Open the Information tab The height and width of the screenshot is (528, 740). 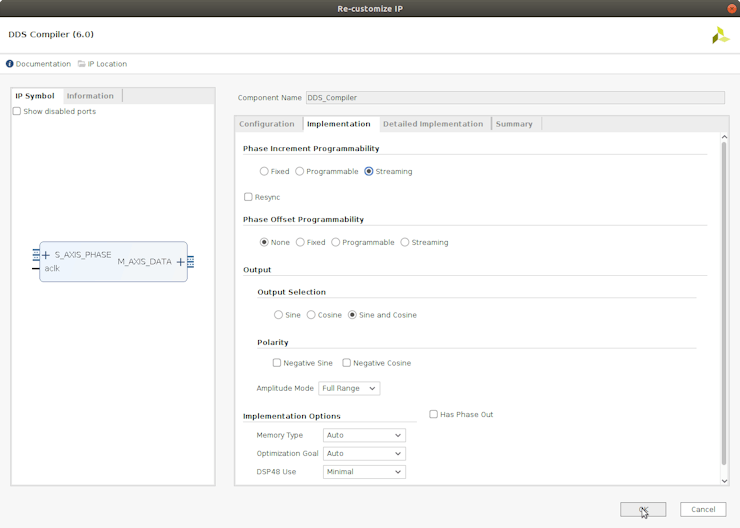coord(90,96)
